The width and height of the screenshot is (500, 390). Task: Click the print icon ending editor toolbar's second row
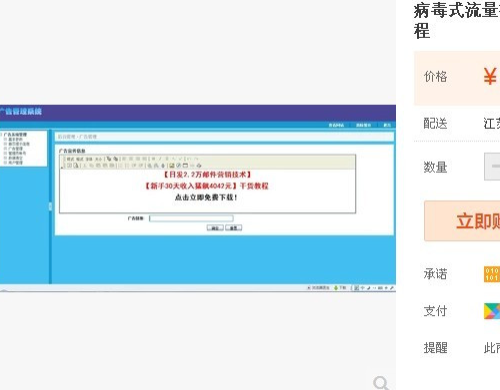pos(199,165)
